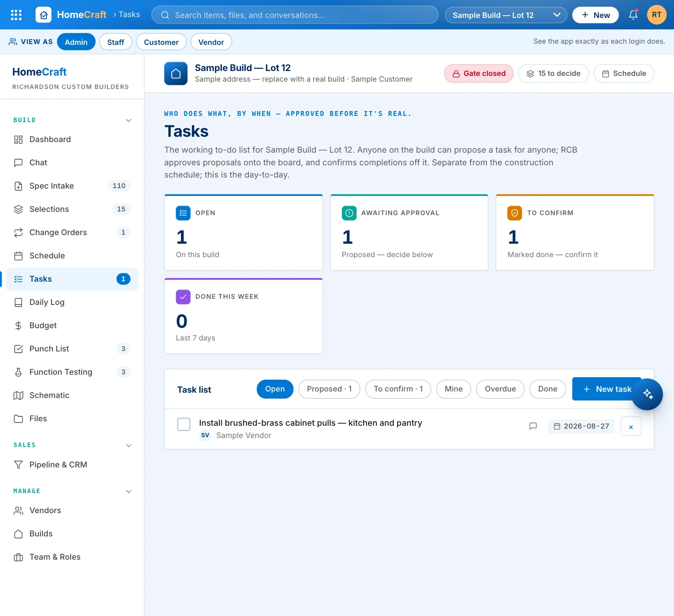This screenshot has width=674, height=616.
Task: Open Spec Intake in the sidebar
Action: 72,186
